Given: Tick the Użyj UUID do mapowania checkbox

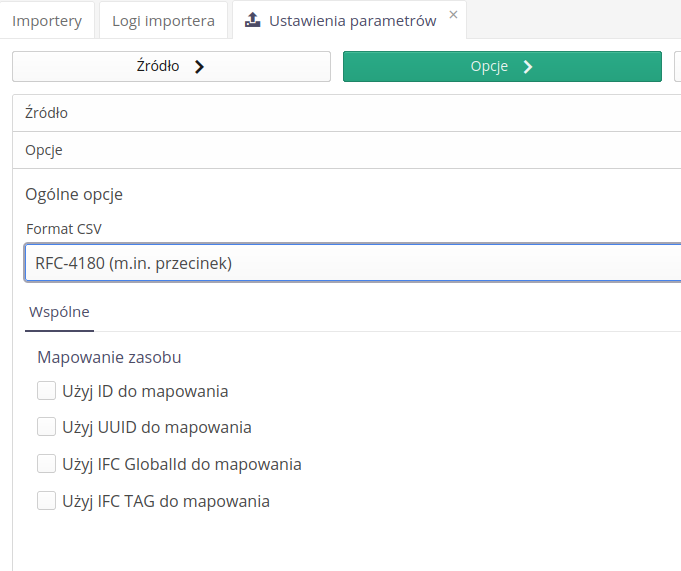Looking at the screenshot, I should point(46,427).
